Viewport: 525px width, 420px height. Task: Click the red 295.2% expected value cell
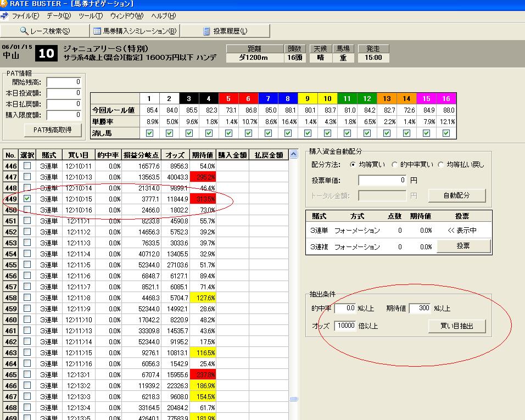(x=203, y=177)
